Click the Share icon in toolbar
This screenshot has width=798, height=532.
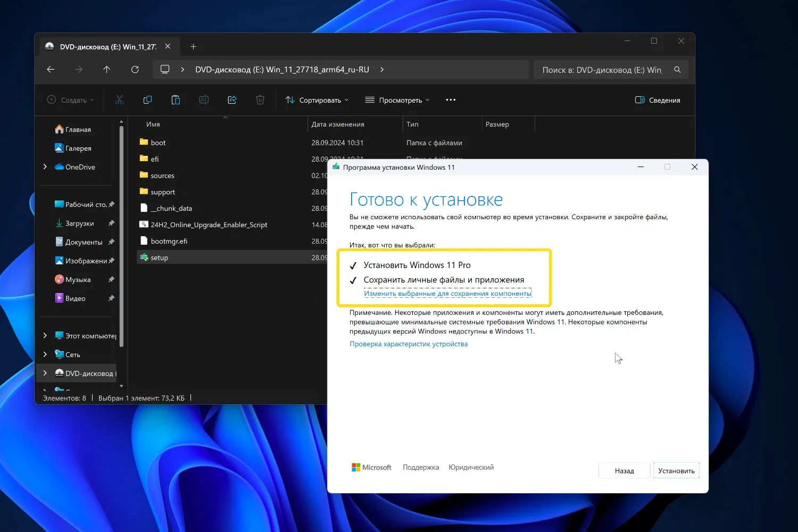point(232,100)
